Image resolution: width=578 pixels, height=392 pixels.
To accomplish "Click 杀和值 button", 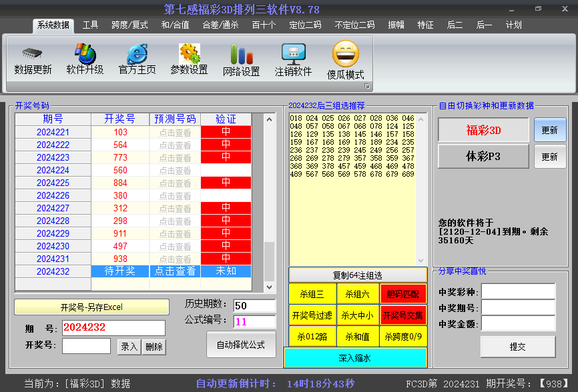I will 358,337.
